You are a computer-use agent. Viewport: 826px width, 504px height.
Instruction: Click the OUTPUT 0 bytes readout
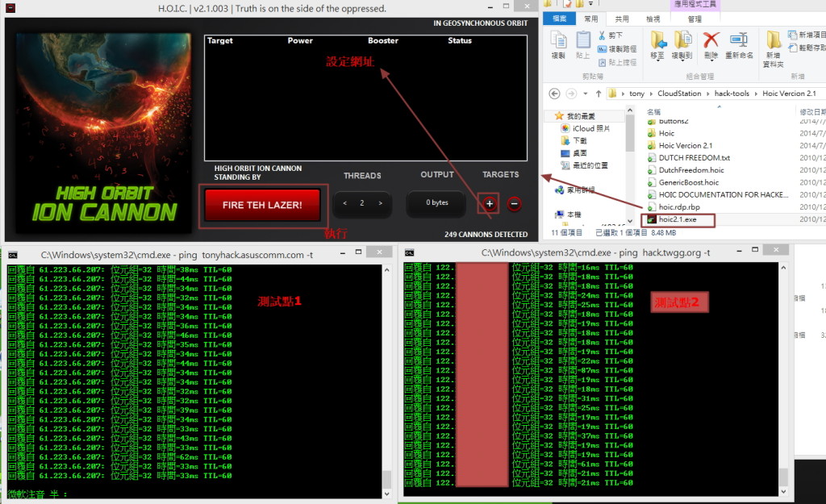[436, 202]
